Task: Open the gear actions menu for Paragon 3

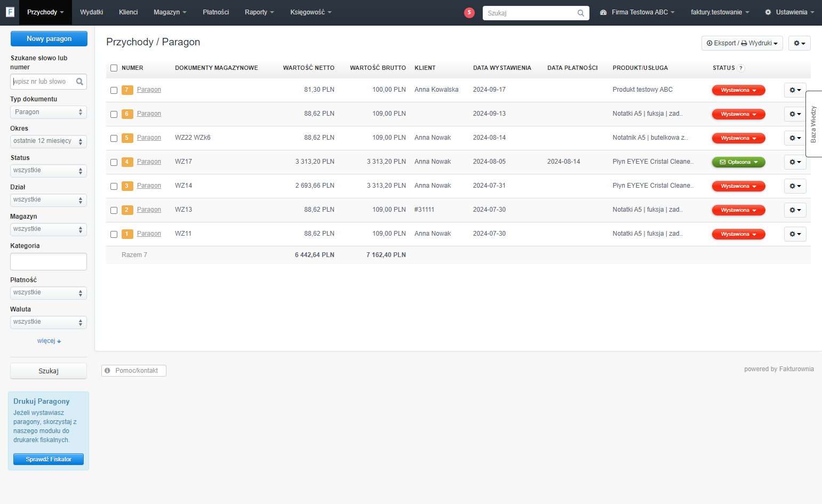Action: coord(795,186)
